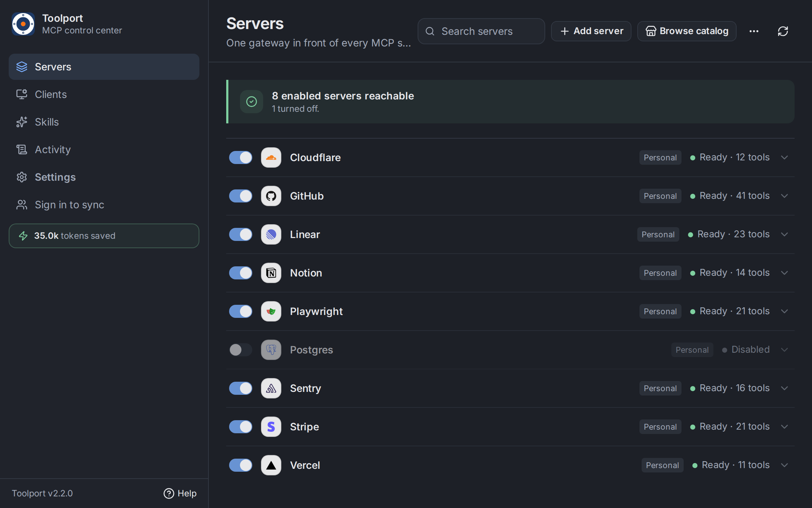
Task: Disable the Cloudflare server toggle
Action: 241,157
